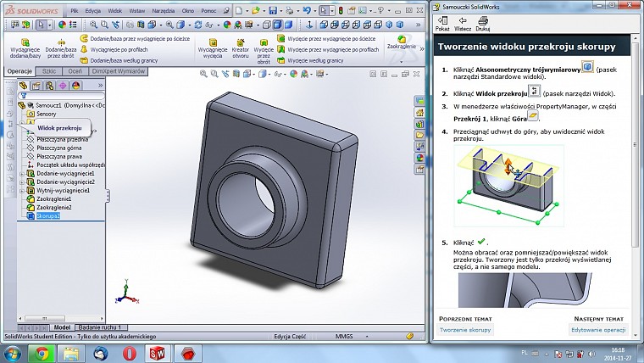Viewport: 644px width, 363px height.
Task: Open PropertyManager tab icon in left panel
Action: click(x=36, y=86)
